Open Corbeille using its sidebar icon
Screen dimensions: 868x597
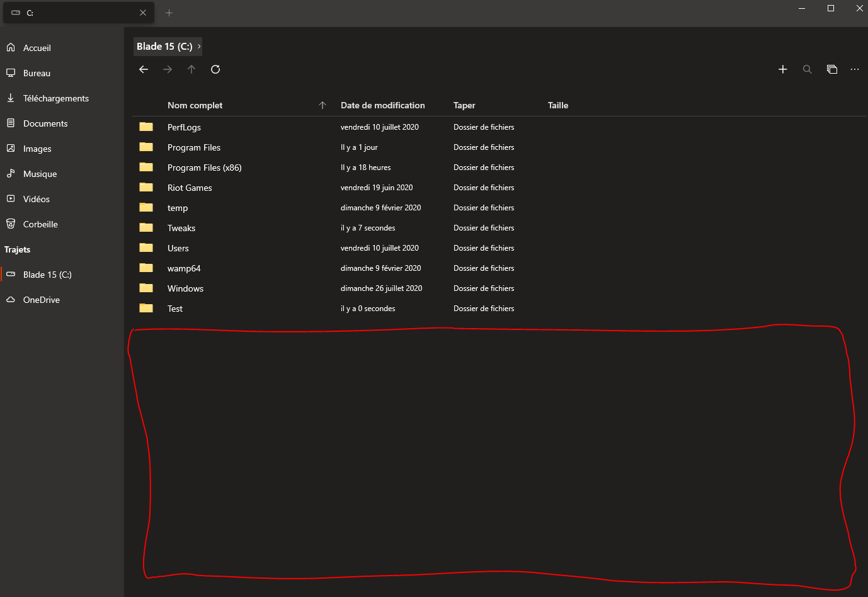(11, 224)
